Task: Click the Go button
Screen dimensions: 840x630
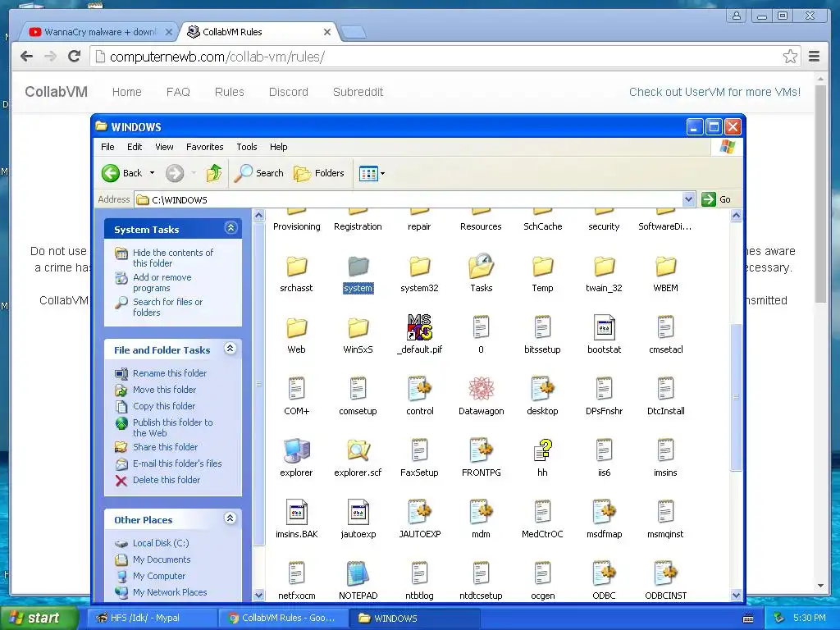Action: pyautogui.click(x=717, y=199)
